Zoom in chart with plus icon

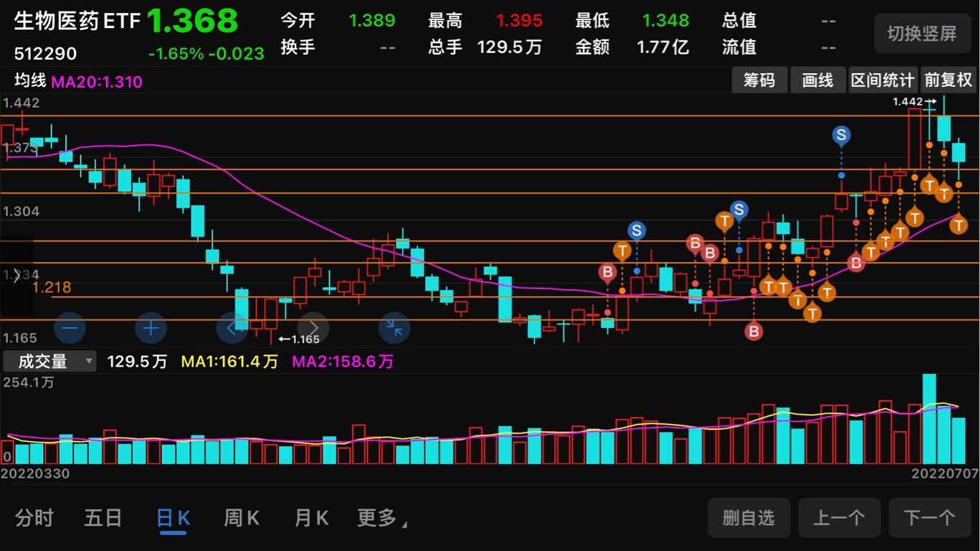[x=151, y=329]
